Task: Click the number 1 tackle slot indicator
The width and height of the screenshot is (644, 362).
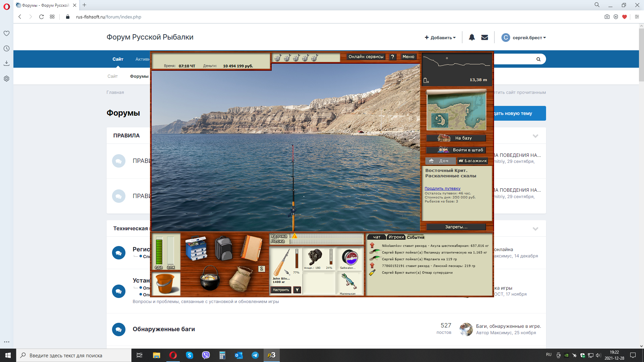Action: pos(262,269)
